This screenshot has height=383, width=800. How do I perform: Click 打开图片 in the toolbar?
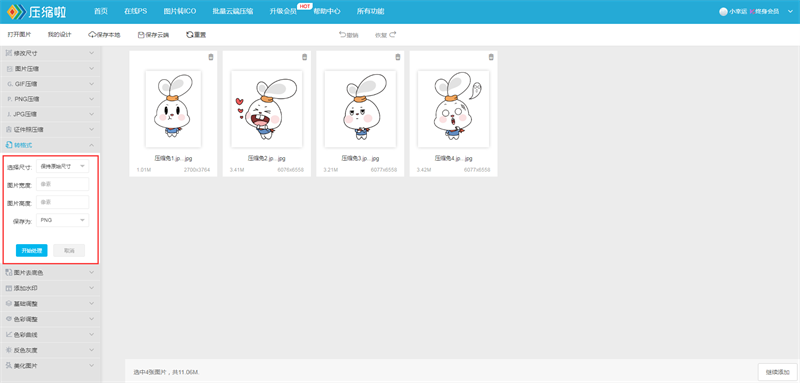(x=19, y=35)
